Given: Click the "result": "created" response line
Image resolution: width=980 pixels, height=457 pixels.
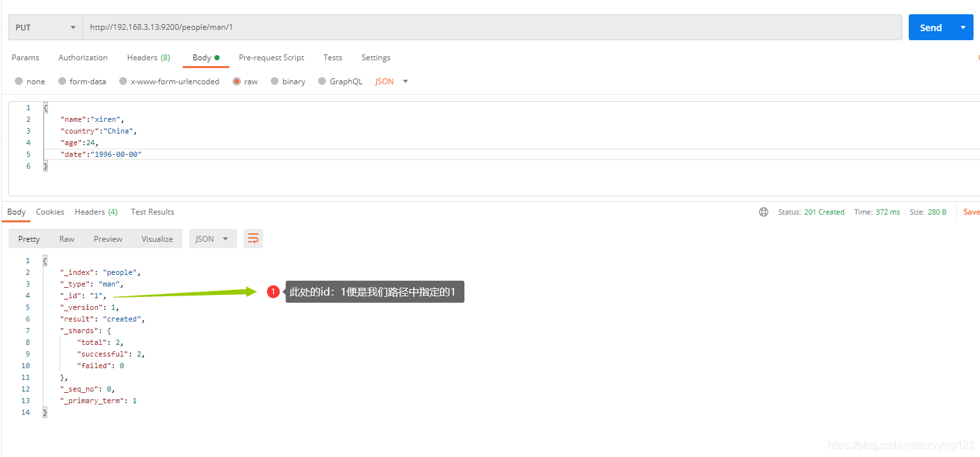Looking at the screenshot, I should [102, 319].
